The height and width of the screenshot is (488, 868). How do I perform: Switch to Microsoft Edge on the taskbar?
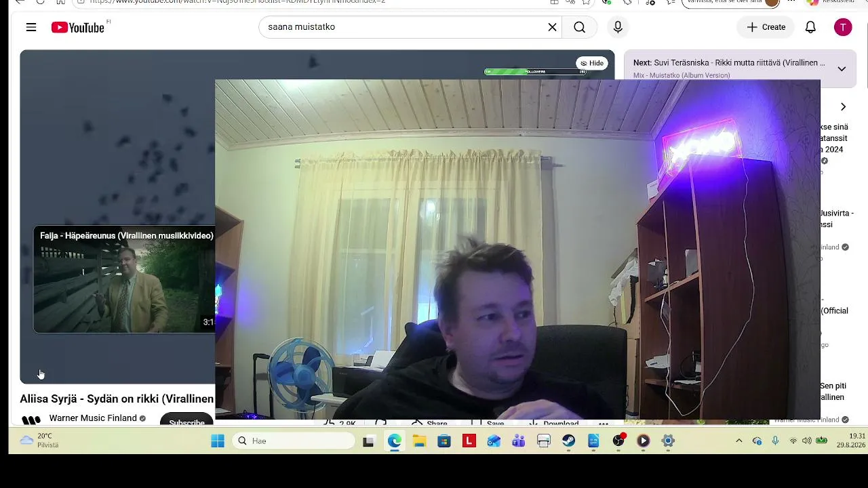(395, 441)
